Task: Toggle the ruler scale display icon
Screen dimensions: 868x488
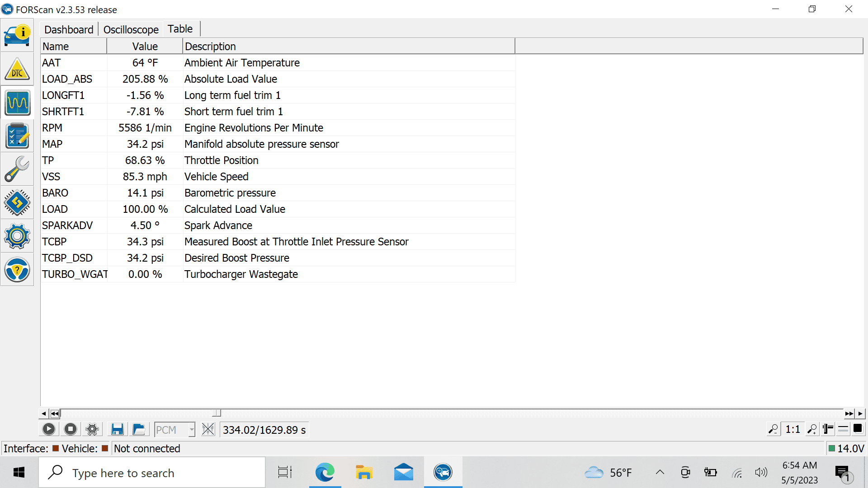Action: pos(828,429)
